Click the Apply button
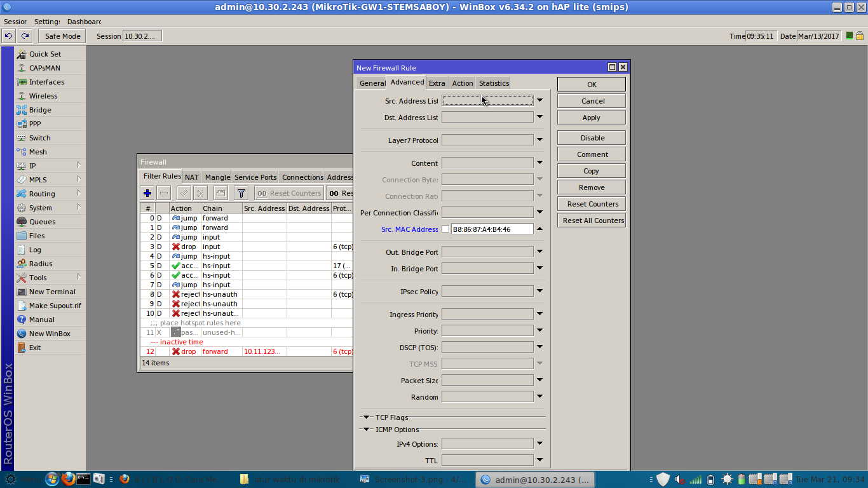 [x=592, y=118]
